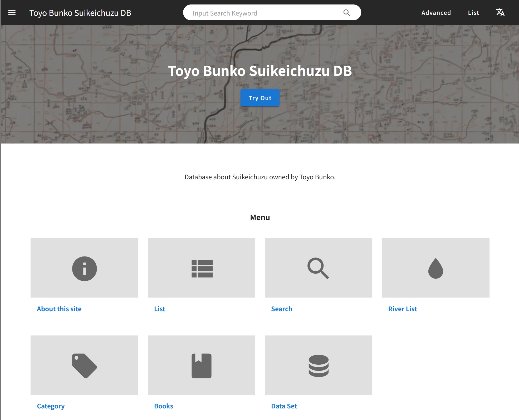This screenshot has width=519, height=420.
Task: Click the info icon tile for About this site
Action: tap(84, 268)
